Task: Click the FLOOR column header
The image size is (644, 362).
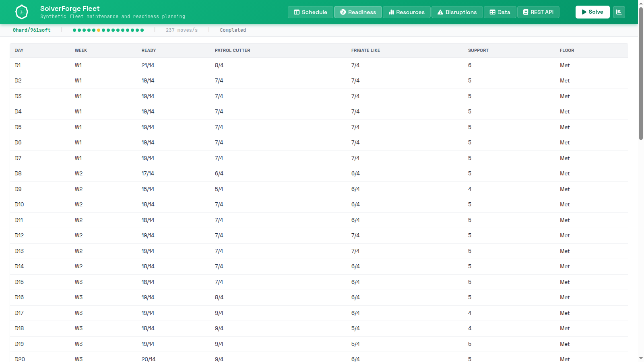Action: pyautogui.click(x=567, y=50)
